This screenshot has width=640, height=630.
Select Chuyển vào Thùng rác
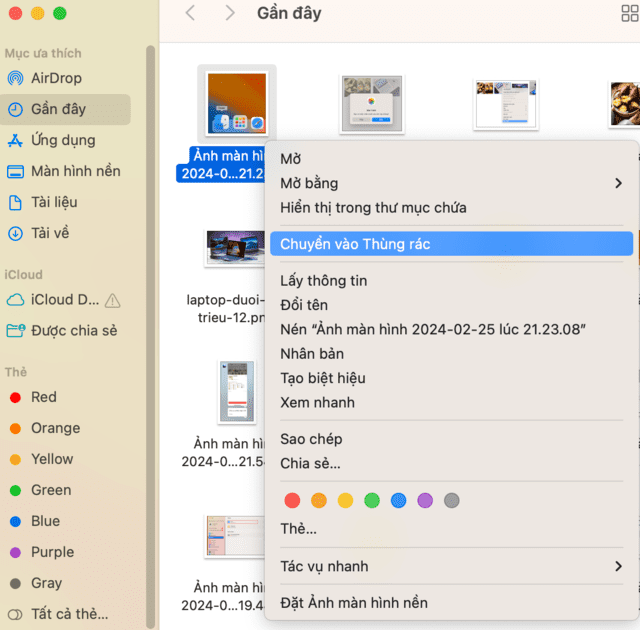pyautogui.click(x=451, y=244)
